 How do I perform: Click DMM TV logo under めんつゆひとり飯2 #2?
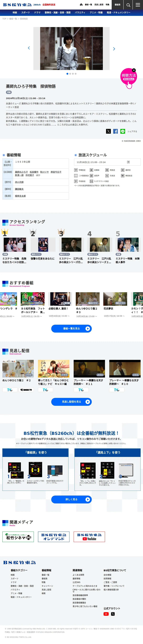26,390
